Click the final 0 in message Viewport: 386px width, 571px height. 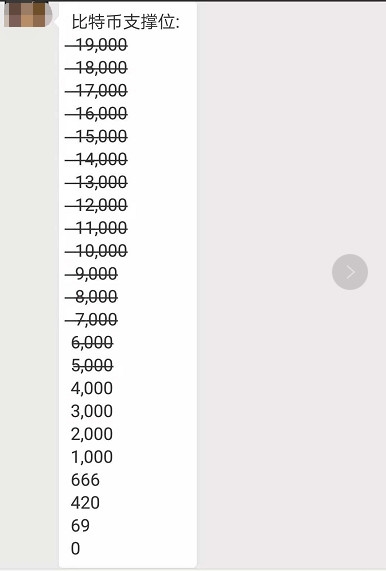[75, 548]
